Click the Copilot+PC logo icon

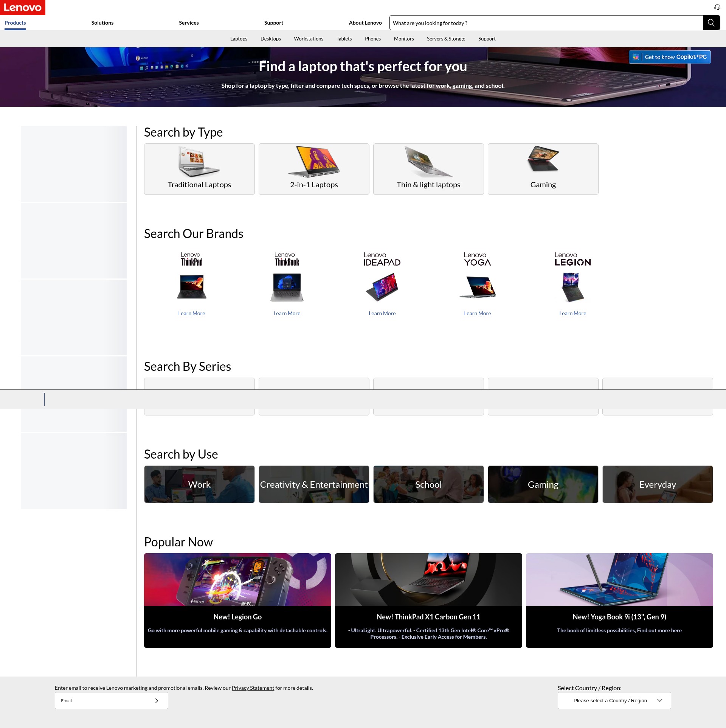[636, 57]
